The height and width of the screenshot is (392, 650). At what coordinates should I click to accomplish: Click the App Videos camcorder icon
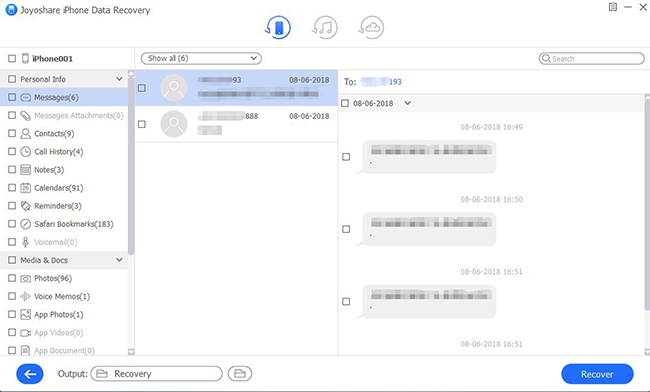point(26,333)
